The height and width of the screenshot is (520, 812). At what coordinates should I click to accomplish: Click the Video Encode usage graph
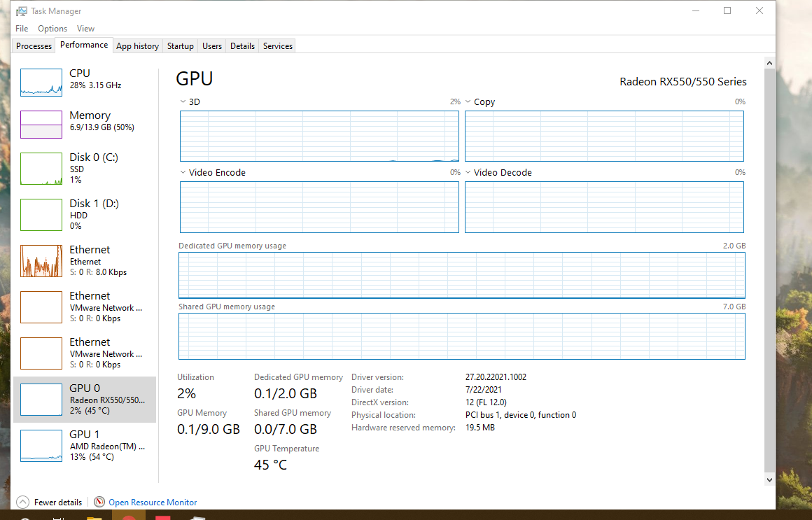click(319, 207)
